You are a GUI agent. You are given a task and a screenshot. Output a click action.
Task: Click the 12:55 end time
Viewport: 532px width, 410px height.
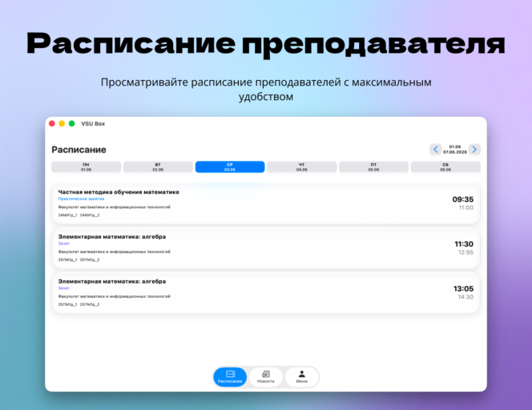pos(465,253)
